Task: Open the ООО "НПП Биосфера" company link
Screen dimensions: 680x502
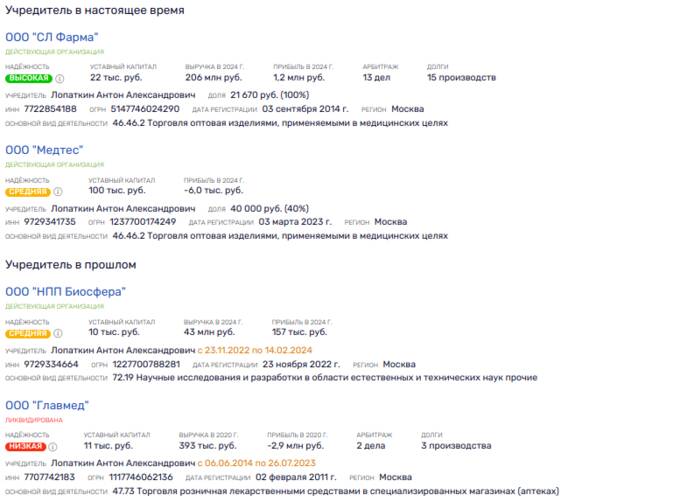Action: point(65,292)
